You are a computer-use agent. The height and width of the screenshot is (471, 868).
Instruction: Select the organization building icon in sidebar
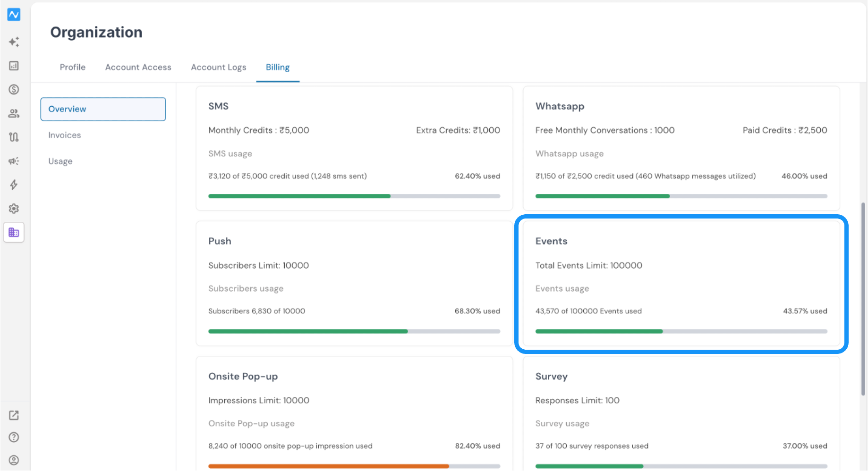pos(14,232)
